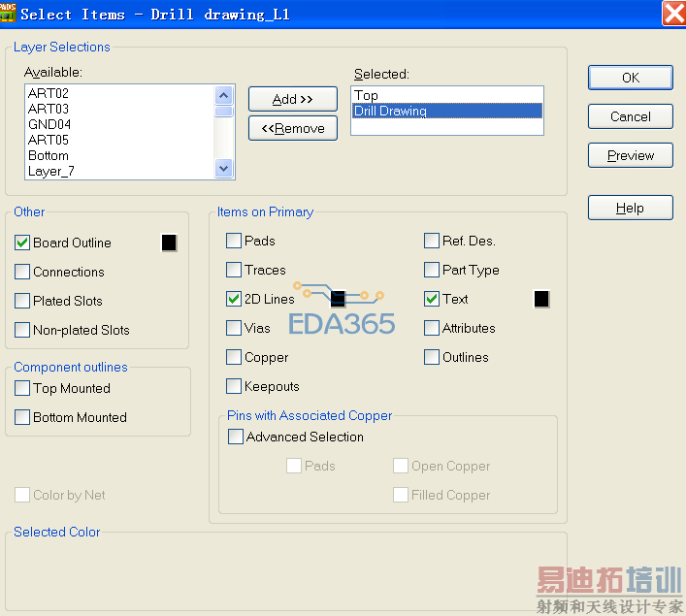Click the Available list scrollbar thumb
Screen dimensions: 686x616
224,112
